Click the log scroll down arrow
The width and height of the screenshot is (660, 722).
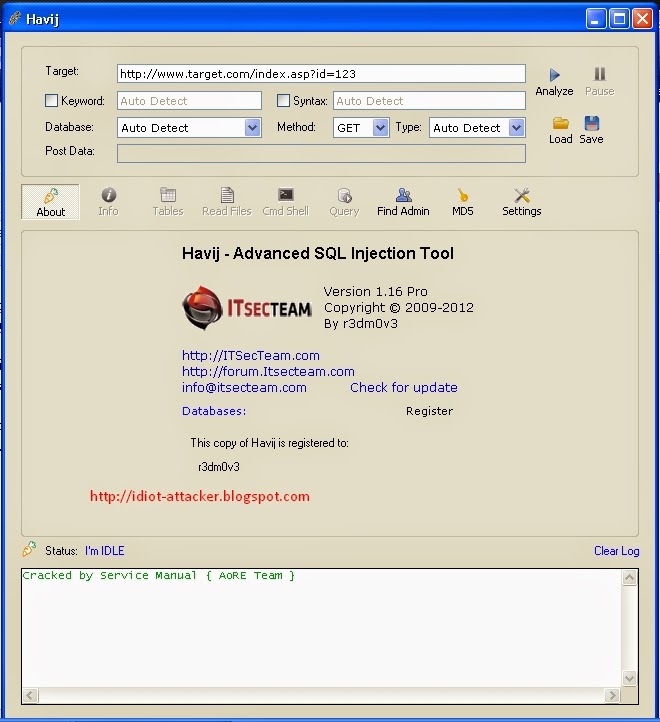tap(629, 677)
